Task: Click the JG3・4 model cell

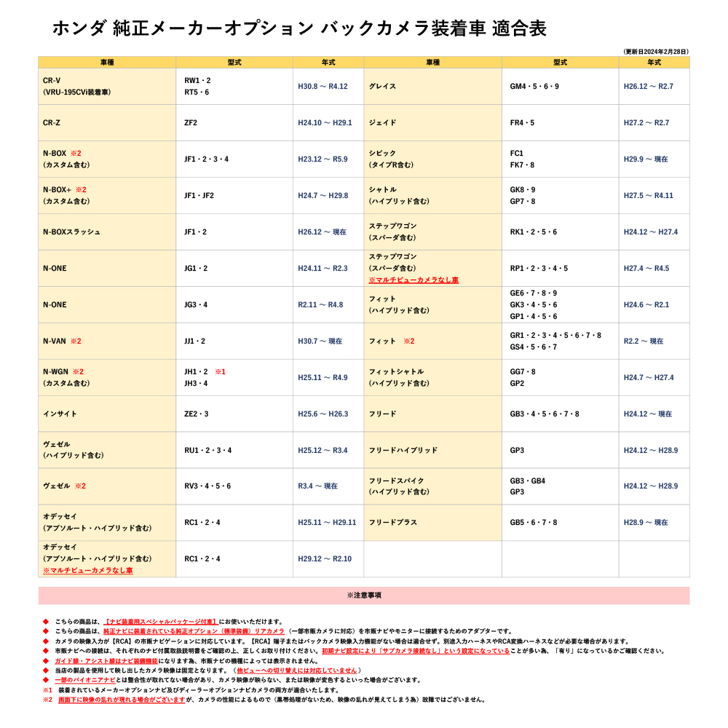Action: click(x=234, y=304)
